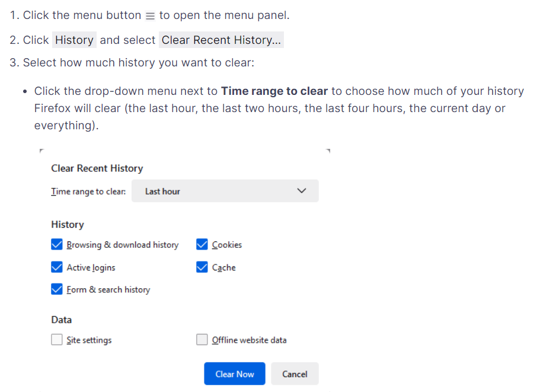The width and height of the screenshot is (540, 392).
Task: Click the History menu label in step 2
Action: tap(74, 40)
